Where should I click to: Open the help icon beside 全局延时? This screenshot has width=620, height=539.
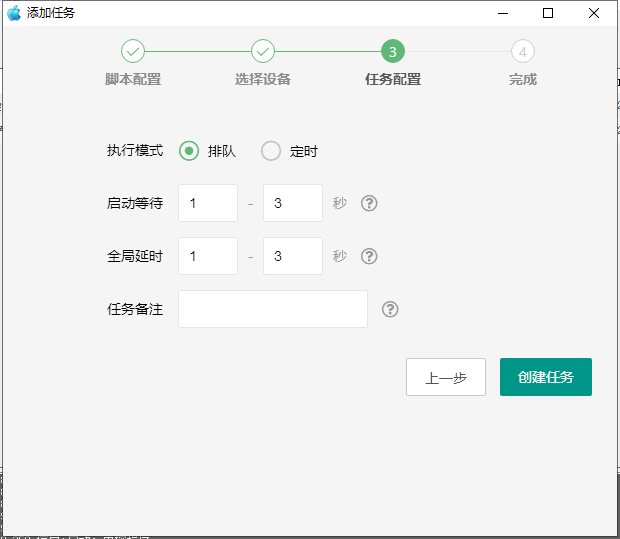click(x=369, y=256)
